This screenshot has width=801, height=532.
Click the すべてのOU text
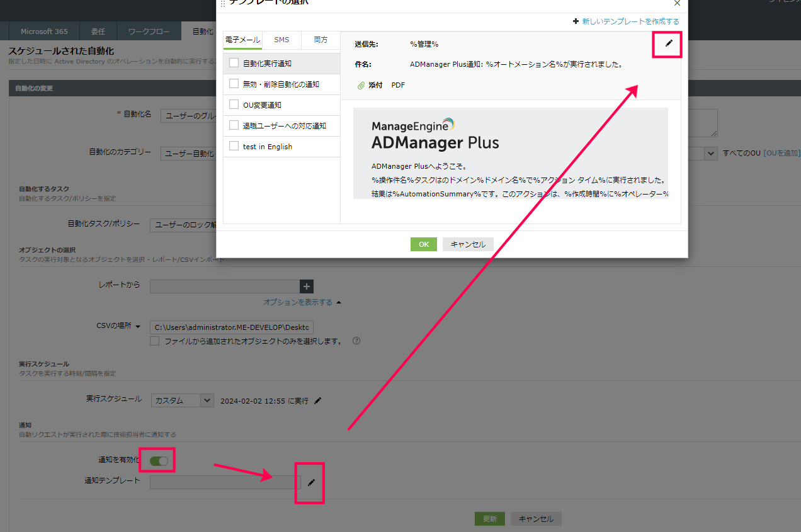(x=741, y=153)
